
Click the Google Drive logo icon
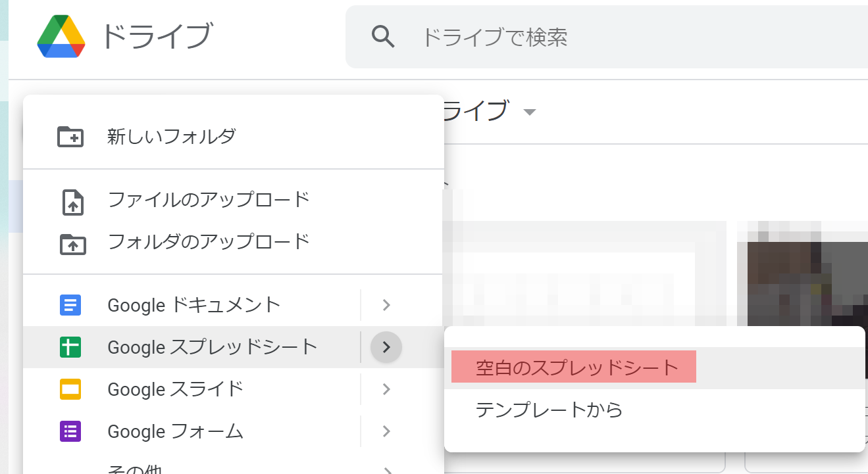[x=61, y=37]
